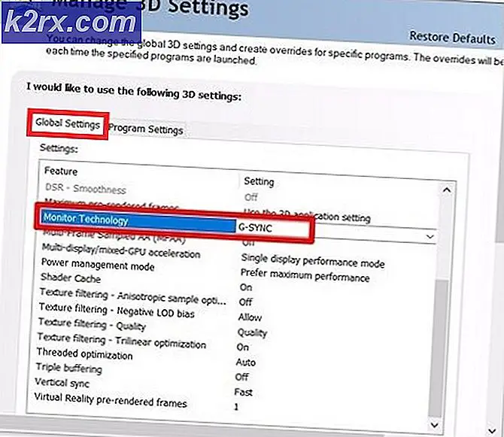
Task: Click the G-SYNC setting value
Action: pyautogui.click(x=255, y=228)
